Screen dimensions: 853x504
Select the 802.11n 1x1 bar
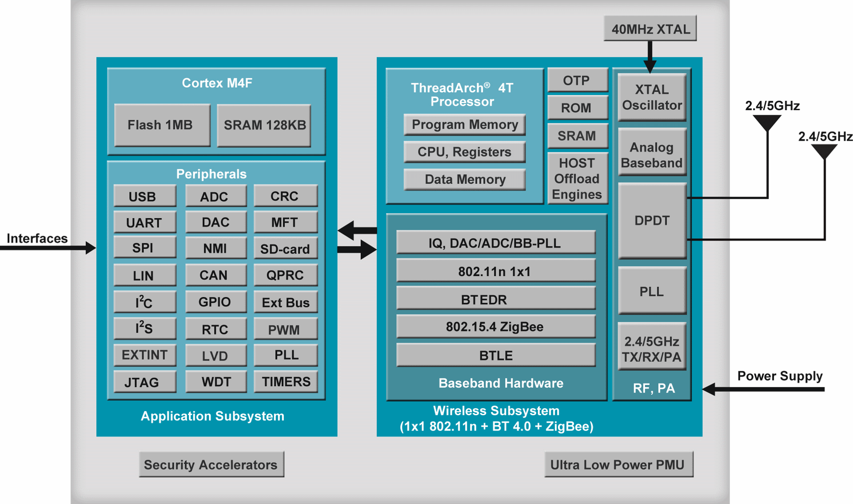tap(496, 270)
